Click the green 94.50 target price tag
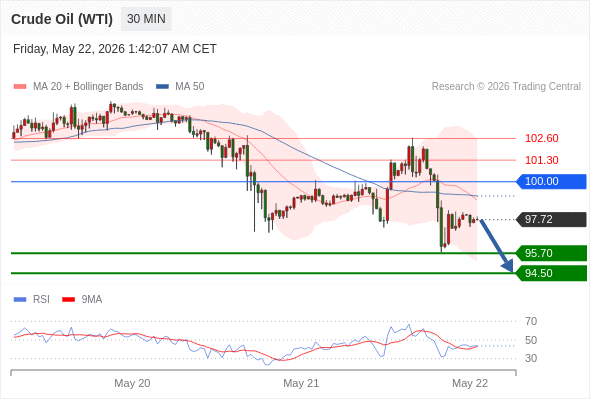The height and width of the screenshot is (400, 590). (x=551, y=273)
